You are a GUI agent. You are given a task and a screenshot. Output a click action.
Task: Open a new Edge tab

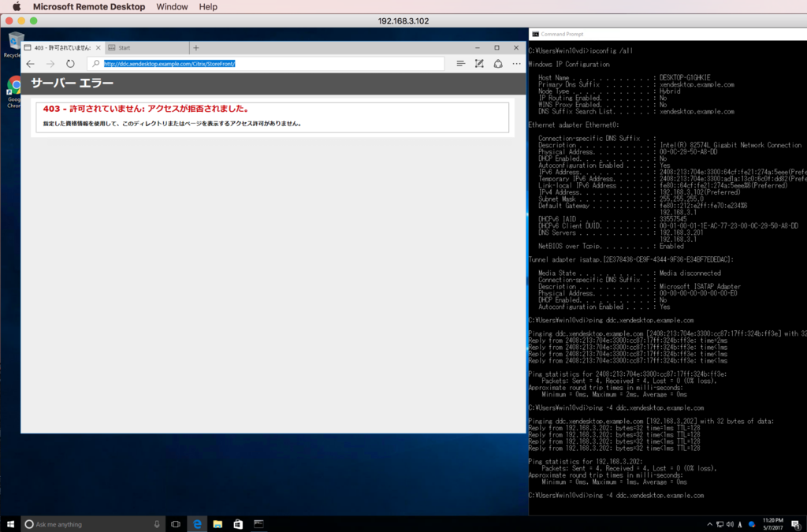(x=196, y=48)
